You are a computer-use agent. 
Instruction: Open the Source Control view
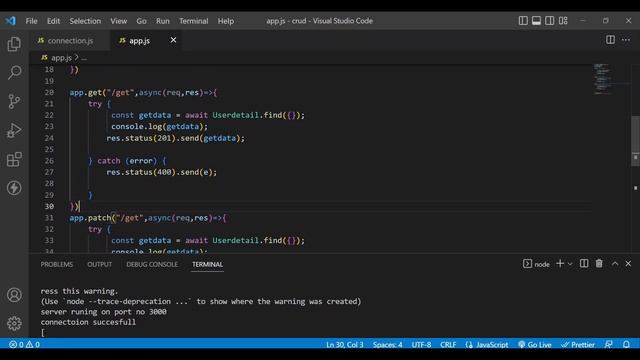point(14,101)
